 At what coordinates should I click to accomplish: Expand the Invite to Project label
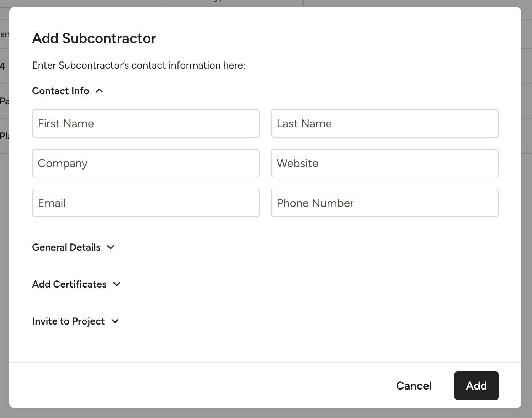68,321
